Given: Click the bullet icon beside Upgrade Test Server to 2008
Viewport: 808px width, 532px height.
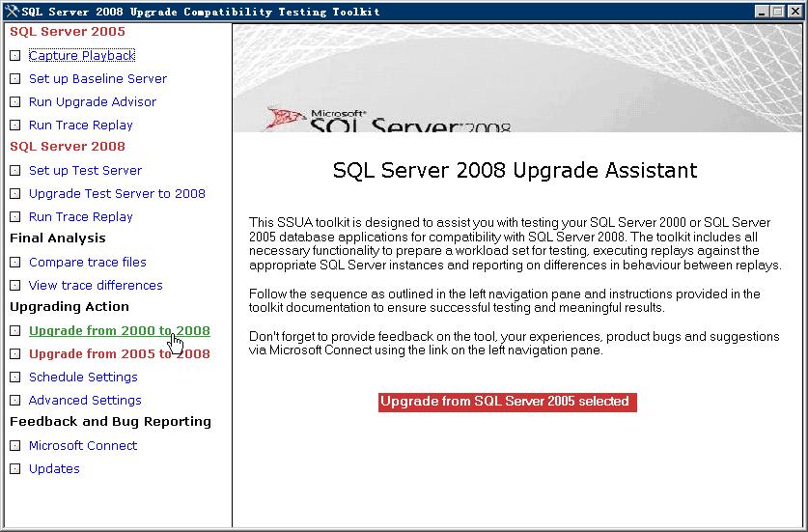Looking at the screenshot, I should (x=15, y=194).
